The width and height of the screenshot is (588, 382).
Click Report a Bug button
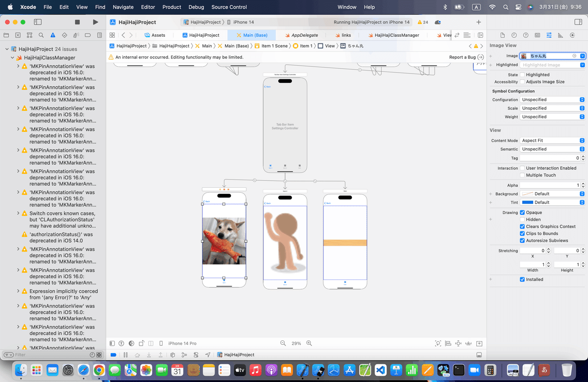tap(466, 57)
